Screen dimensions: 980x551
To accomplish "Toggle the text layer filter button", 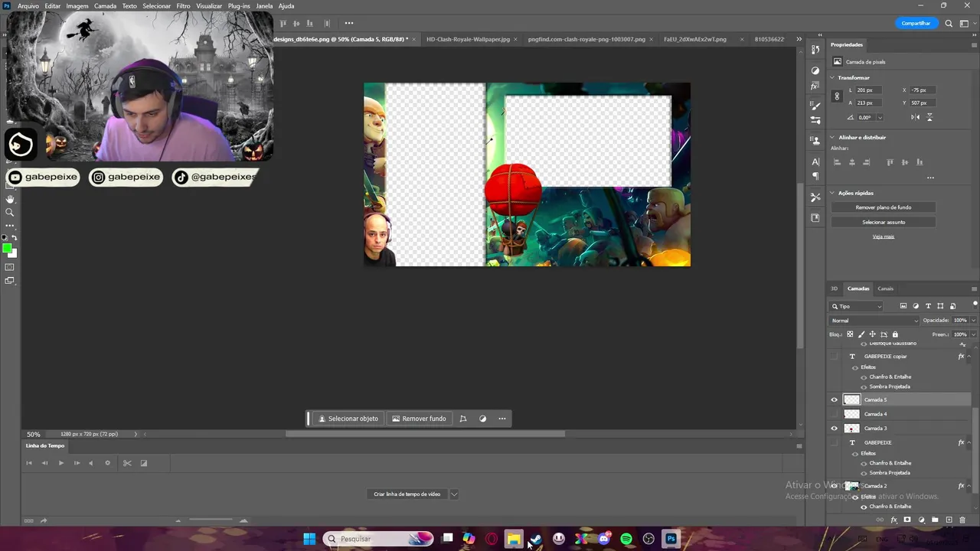I will coord(928,306).
